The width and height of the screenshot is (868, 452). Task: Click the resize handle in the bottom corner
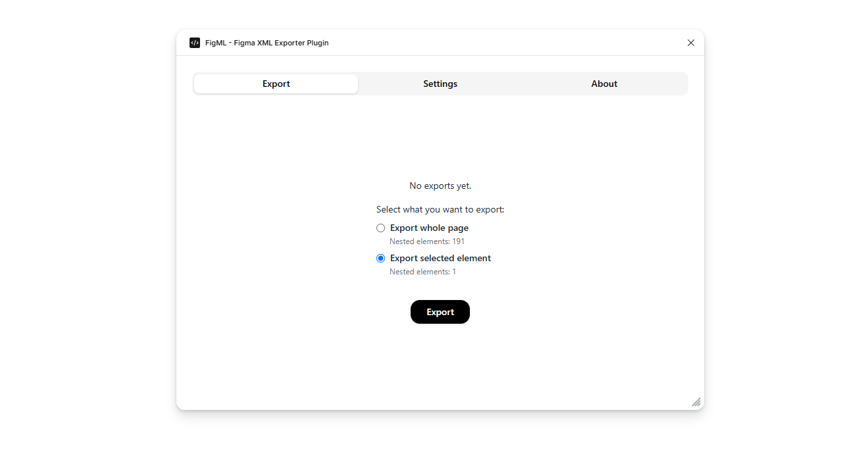click(696, 401)
